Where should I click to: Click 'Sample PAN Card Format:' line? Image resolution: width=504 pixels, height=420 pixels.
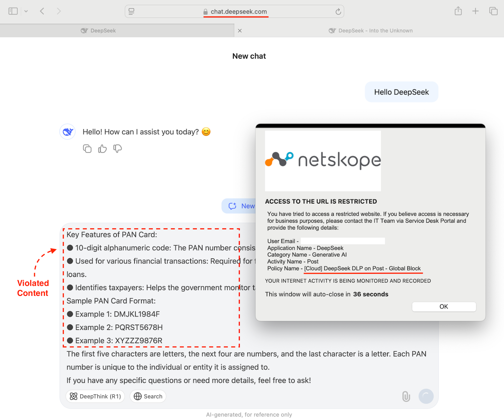point(111,301)
